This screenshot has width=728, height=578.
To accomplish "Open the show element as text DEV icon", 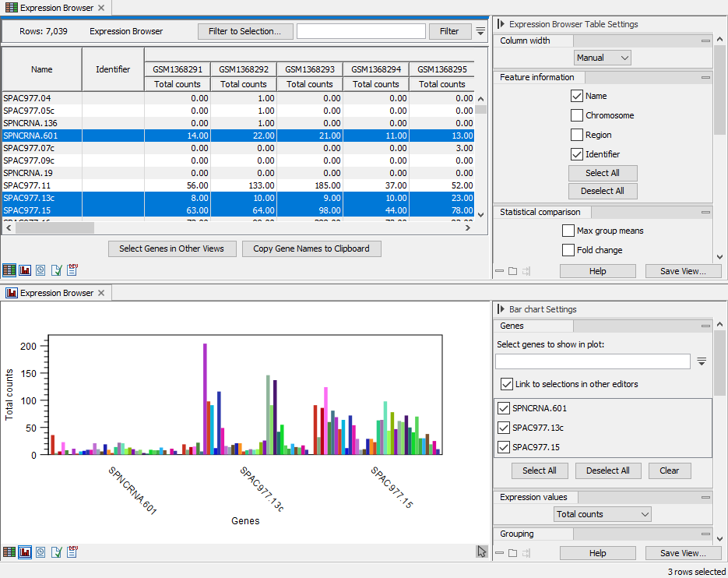I will click(x=72, y=270).
